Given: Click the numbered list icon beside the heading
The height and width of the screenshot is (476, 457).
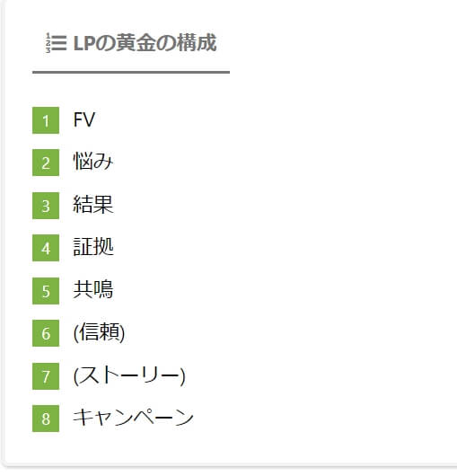Looking at the screenshot, I should point(56,43).
